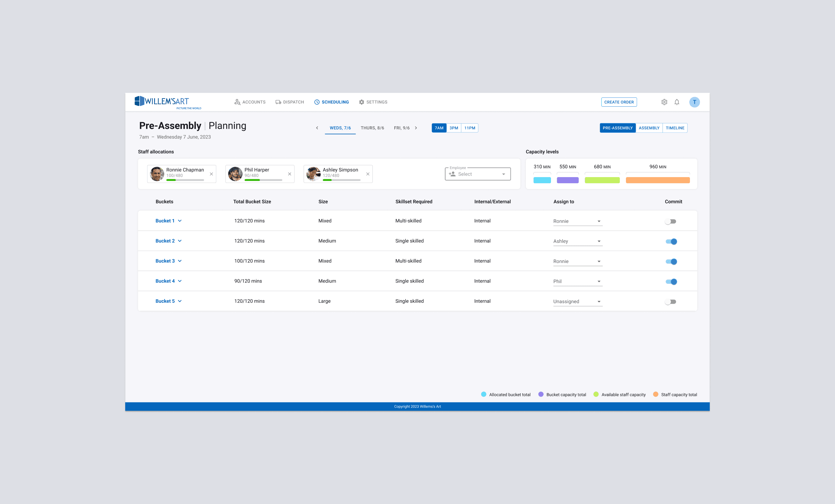
Task: Click the blue 310 MIN capacity bar
Action: [x=542, y=180]
